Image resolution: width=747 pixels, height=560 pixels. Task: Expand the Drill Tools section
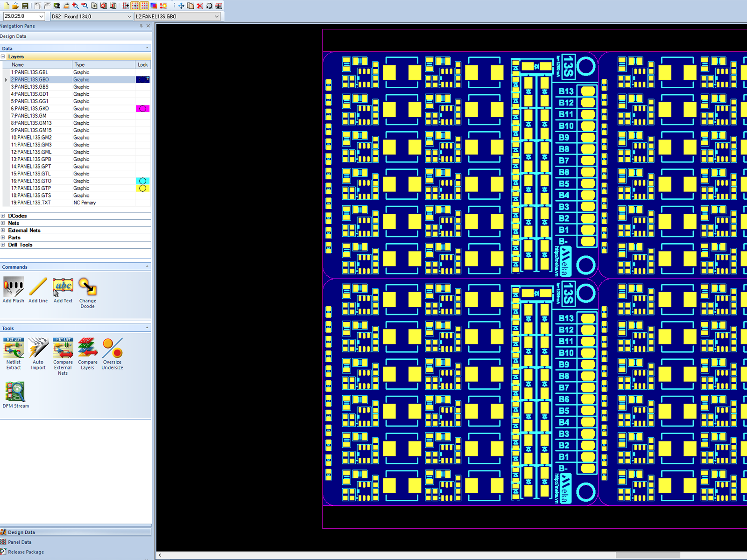click(3, 245)
